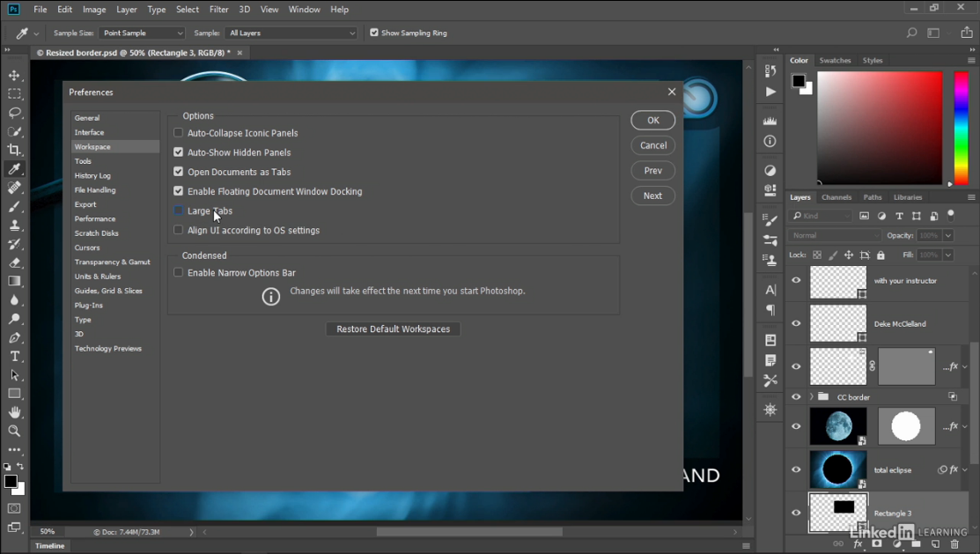This screenshot has height=554, width=980.
Task: Open the Character panel icon
Action: tap(770, 290)
